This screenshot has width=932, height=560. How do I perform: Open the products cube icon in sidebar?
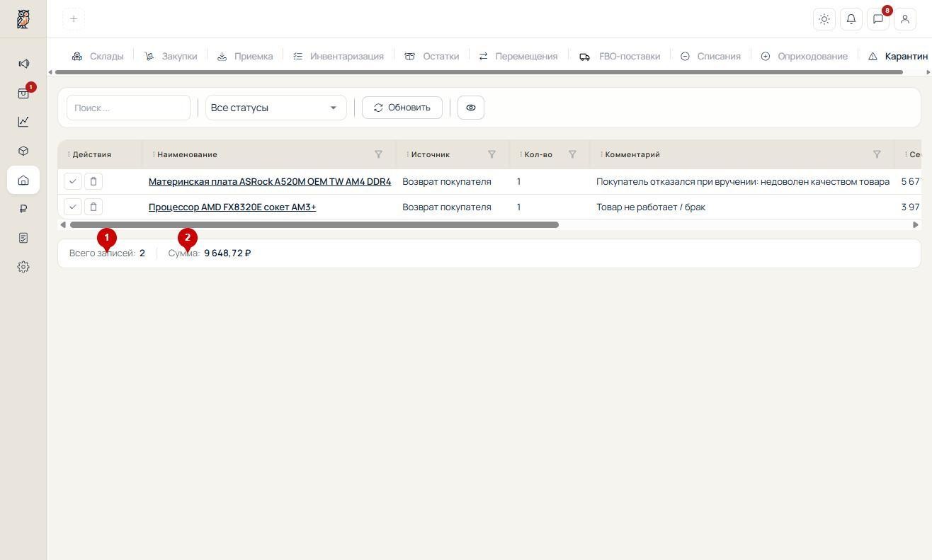23,151
